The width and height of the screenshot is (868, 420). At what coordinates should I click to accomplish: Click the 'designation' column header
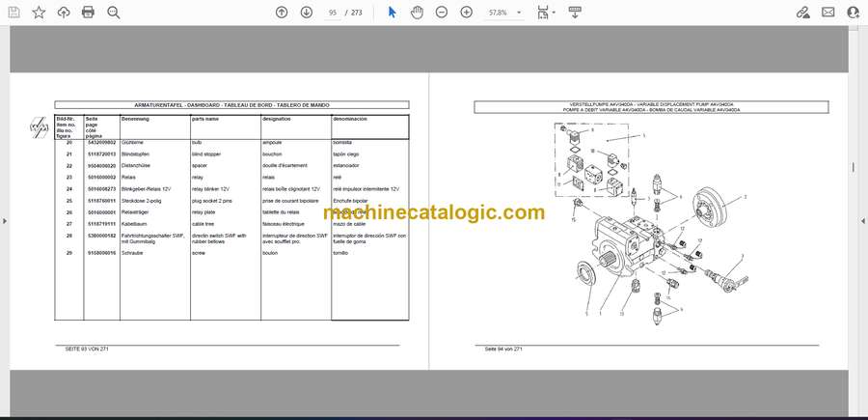pyautogui.click(x=277, y=119)
